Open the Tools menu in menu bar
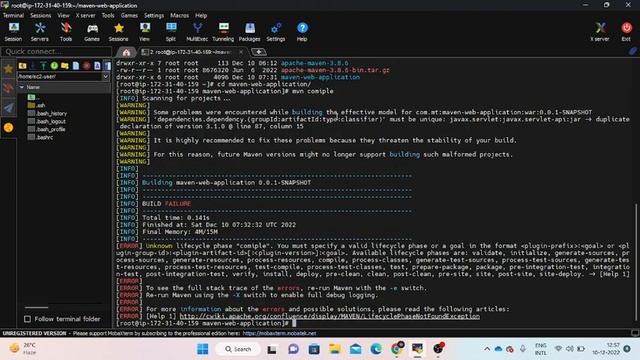 point(108,16)
